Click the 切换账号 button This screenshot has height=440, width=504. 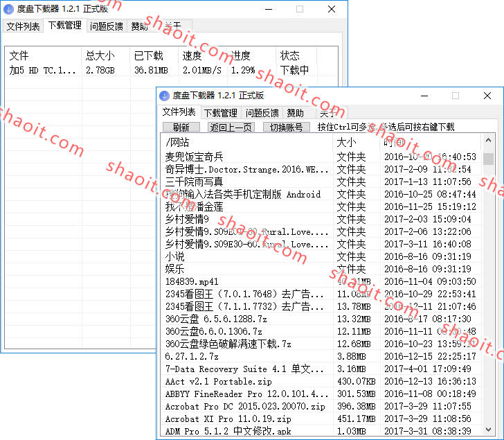pos(287,127)
